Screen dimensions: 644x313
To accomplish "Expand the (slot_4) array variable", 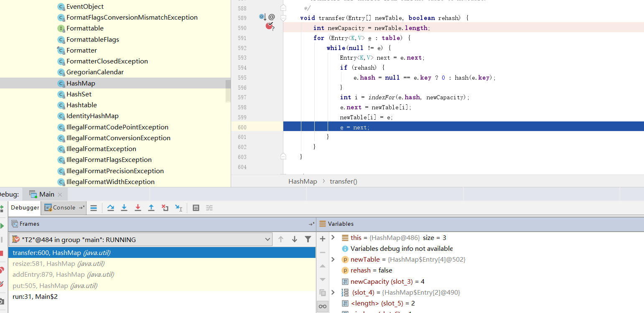I will pos(333,292).
